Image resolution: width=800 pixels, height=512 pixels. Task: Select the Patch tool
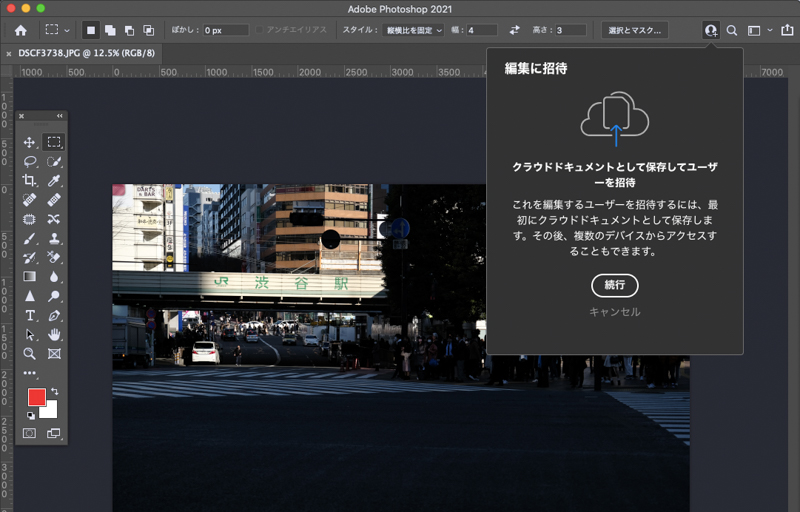(x=30, y=219)
